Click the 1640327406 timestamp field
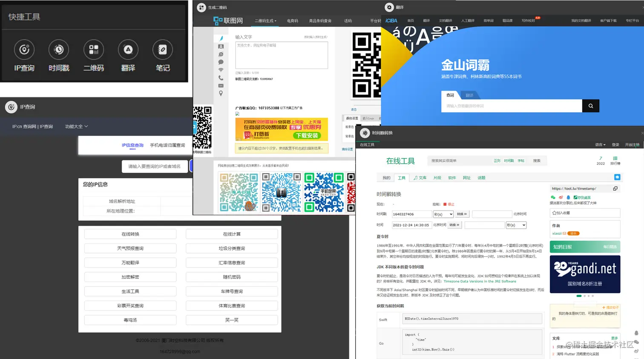 pos(412,214)
